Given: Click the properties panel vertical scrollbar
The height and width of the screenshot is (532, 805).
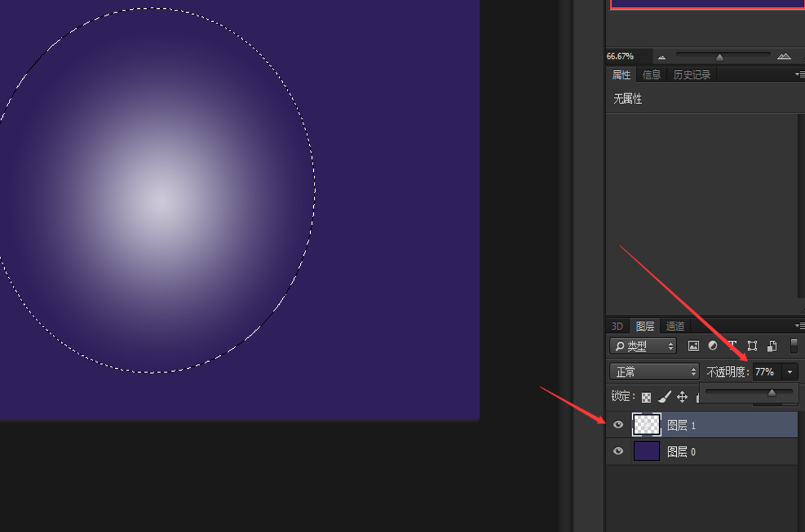Looking at the screenshot, I should 801,205.
